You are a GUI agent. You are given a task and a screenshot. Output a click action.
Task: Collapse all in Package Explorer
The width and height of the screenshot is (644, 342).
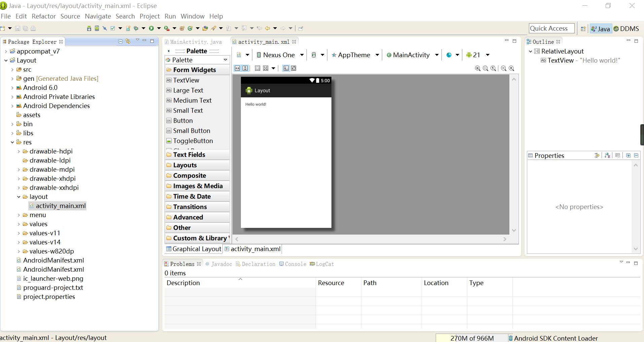120,41
